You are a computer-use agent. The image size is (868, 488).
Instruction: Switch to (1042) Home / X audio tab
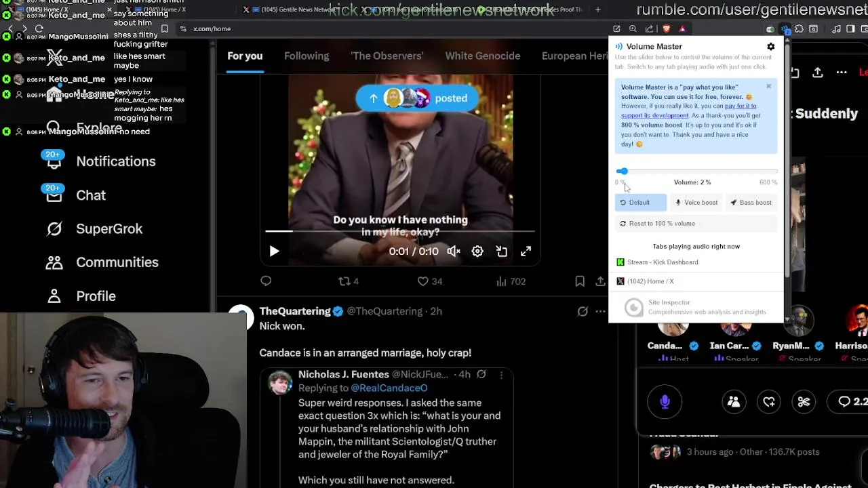click(x=696, y=281)
